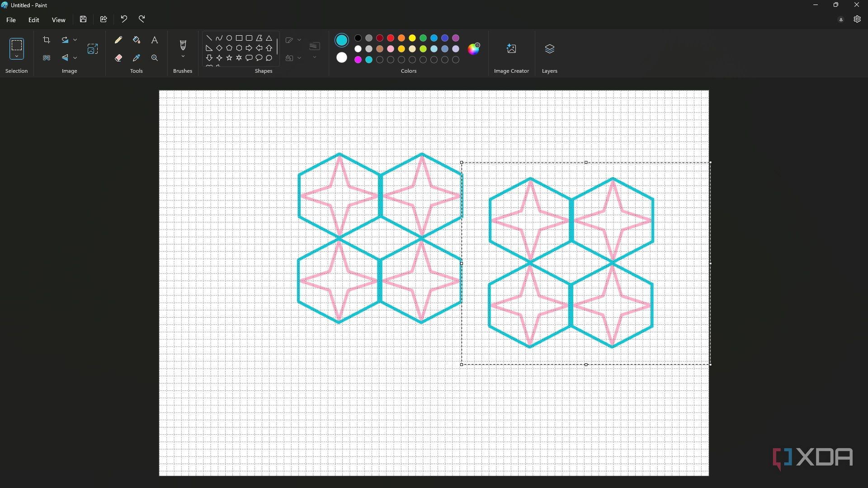Expand the shape outline dropdown

299,40
